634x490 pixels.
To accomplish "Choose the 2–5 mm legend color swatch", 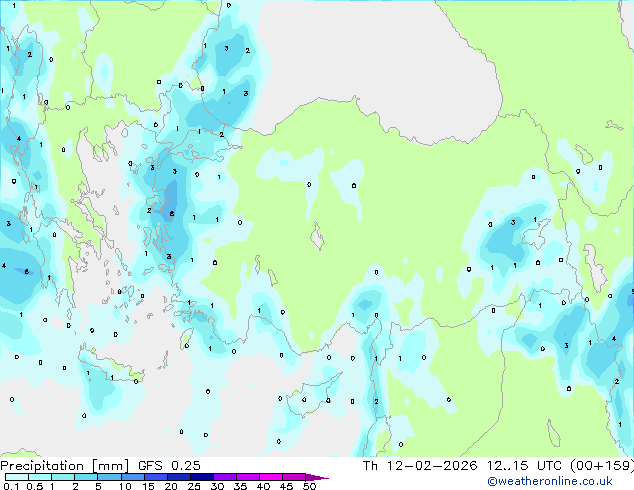I will coord(86,477).
